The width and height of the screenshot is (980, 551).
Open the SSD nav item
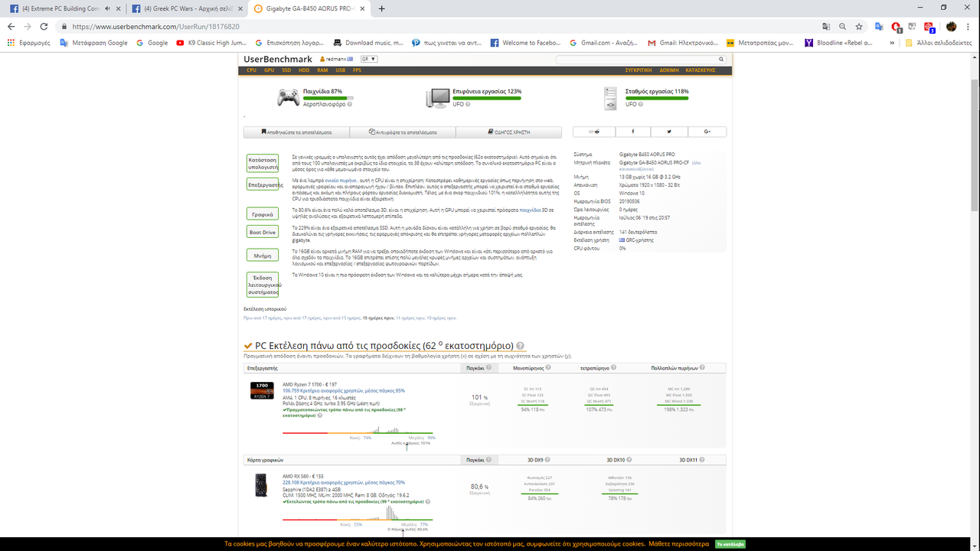pos(286,70)
